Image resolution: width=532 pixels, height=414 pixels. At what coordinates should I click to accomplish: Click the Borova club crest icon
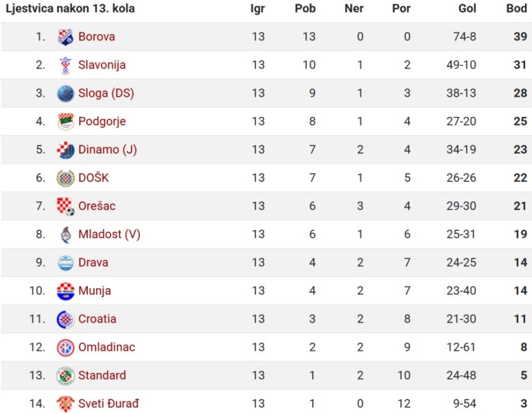coord(66,37)
